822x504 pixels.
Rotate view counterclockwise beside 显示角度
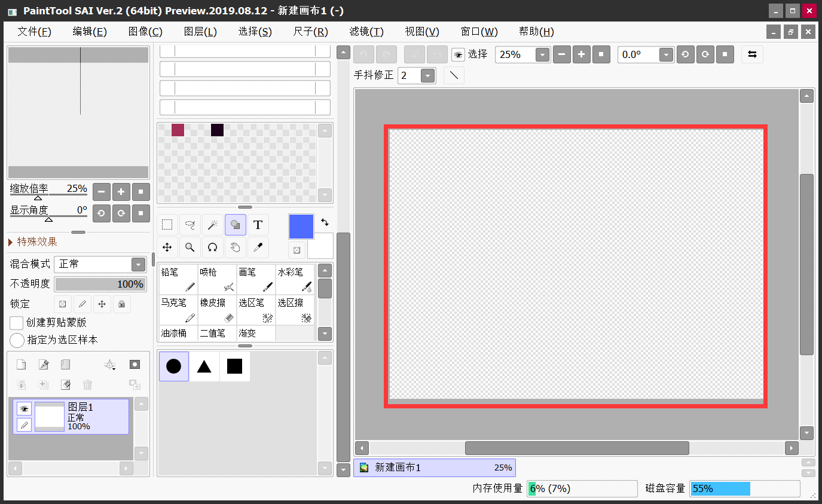(x=102, y=213)
